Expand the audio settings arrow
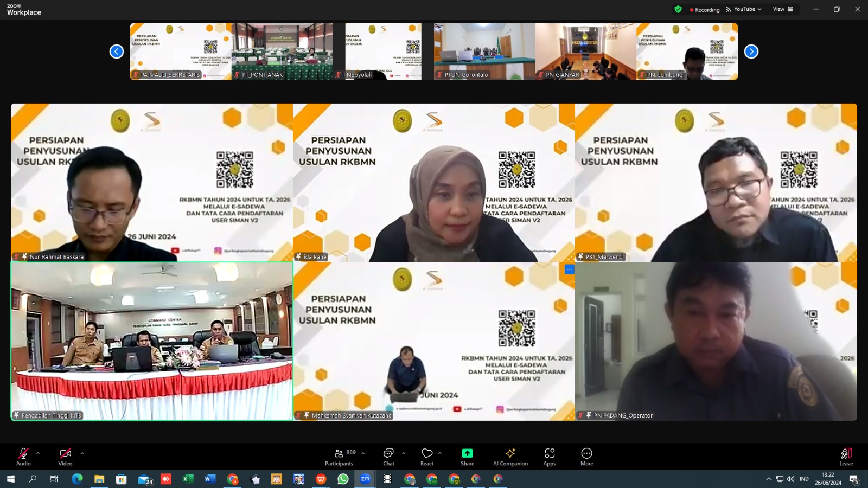The image size is (868, 488). 38,453
